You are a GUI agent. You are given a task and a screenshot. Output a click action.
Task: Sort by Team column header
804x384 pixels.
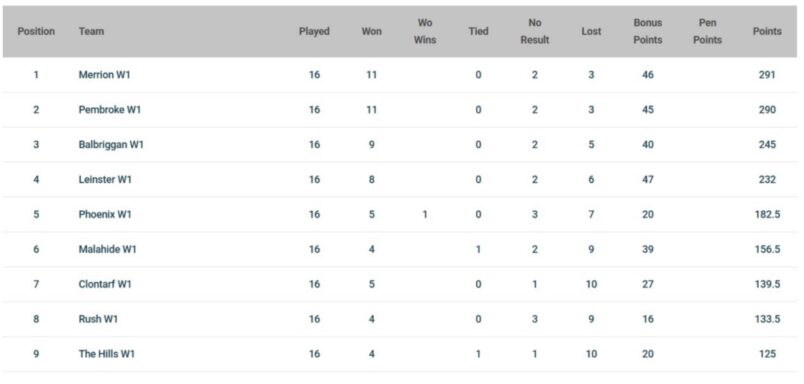91,31
